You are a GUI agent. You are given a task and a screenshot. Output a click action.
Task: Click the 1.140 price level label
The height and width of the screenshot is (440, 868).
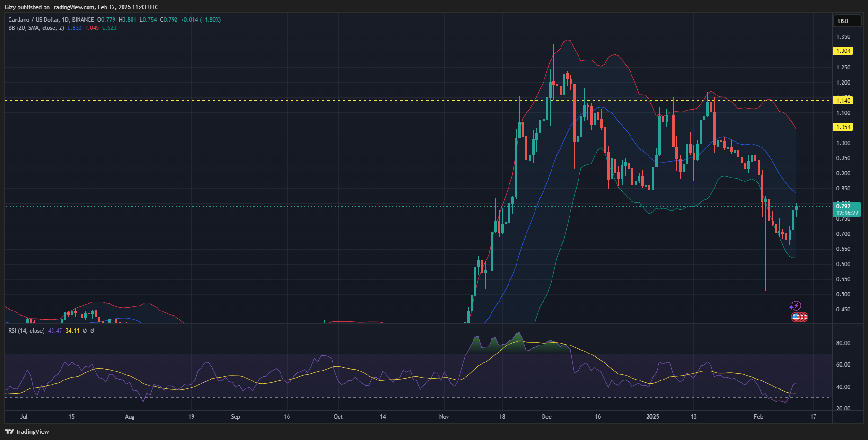click(843, 100)
